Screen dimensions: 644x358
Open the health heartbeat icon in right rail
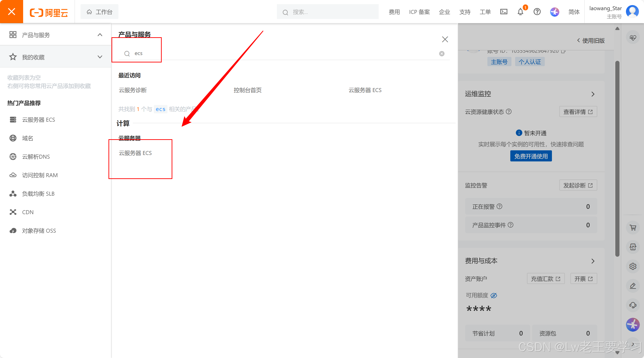(632, 38)
